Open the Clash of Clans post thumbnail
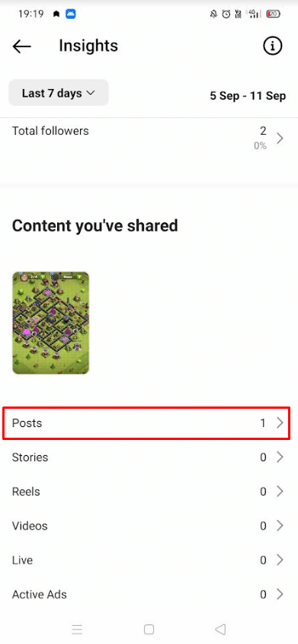The width and height of the screenshot is (298, 644). tap(50, 323)
